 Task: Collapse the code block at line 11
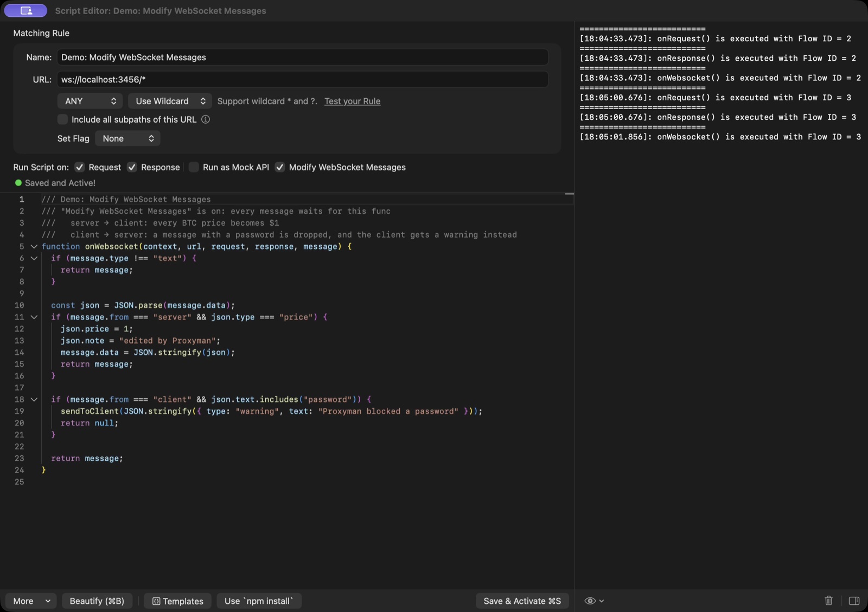tap(34, 317)
